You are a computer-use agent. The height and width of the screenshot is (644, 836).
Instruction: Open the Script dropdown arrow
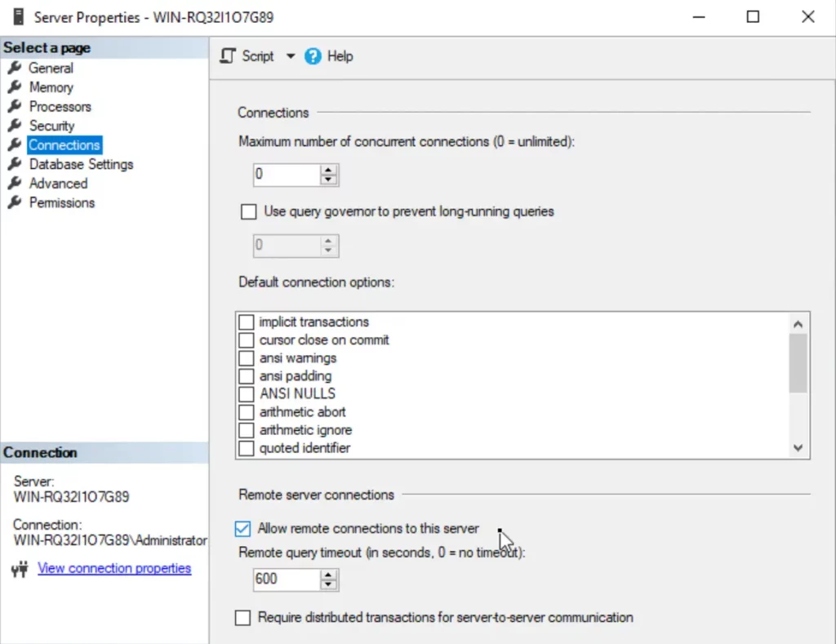point(290,56)
